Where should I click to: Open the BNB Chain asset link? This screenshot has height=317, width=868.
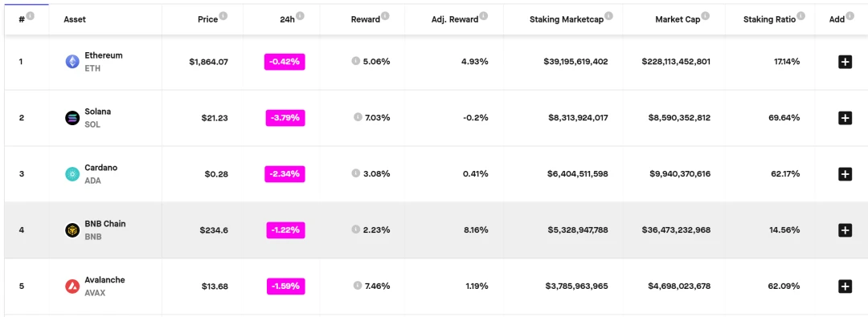click(105, 230)
